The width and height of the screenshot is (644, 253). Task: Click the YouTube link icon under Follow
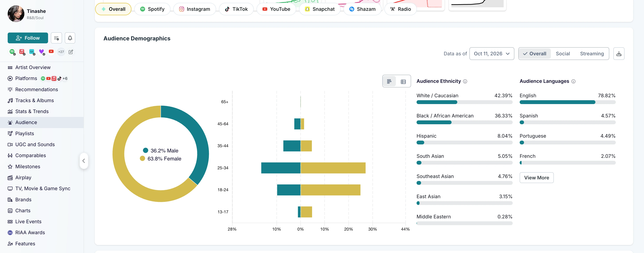(51, 52)
